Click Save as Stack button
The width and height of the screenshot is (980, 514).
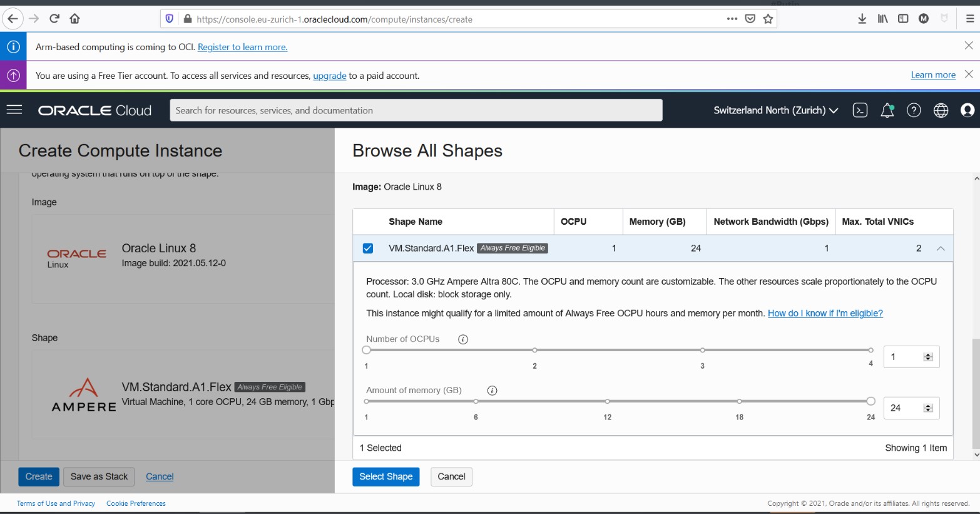99,476
